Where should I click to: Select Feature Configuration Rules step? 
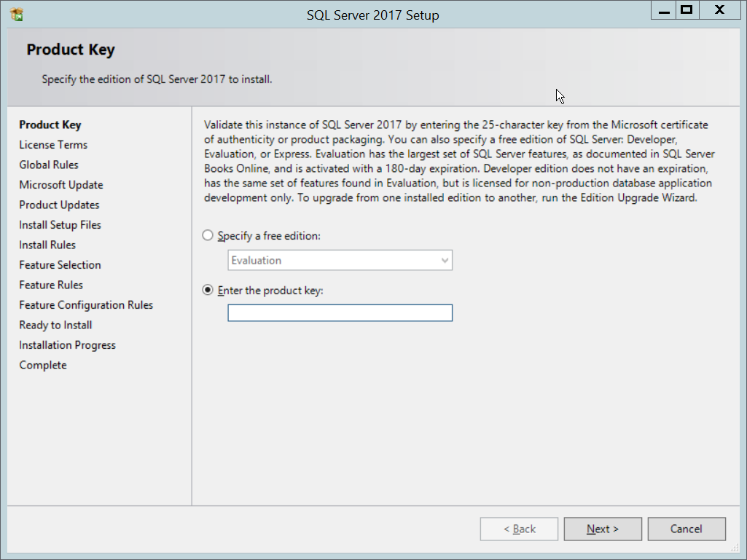pyautogui.click(x=86, y=305)
